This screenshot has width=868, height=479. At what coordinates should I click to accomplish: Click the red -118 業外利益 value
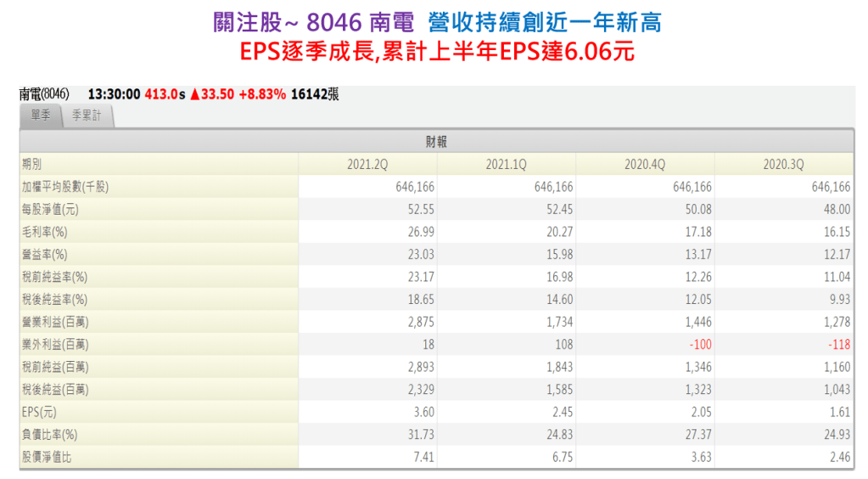837,345
